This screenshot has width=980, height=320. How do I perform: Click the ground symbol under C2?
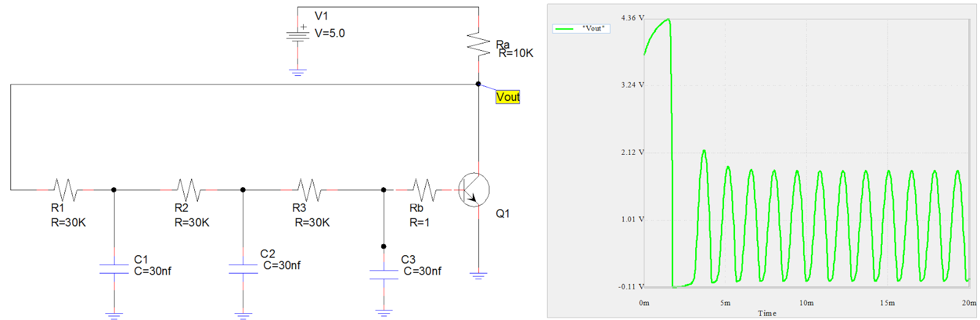pyautogui.click(x=243, y=316)
